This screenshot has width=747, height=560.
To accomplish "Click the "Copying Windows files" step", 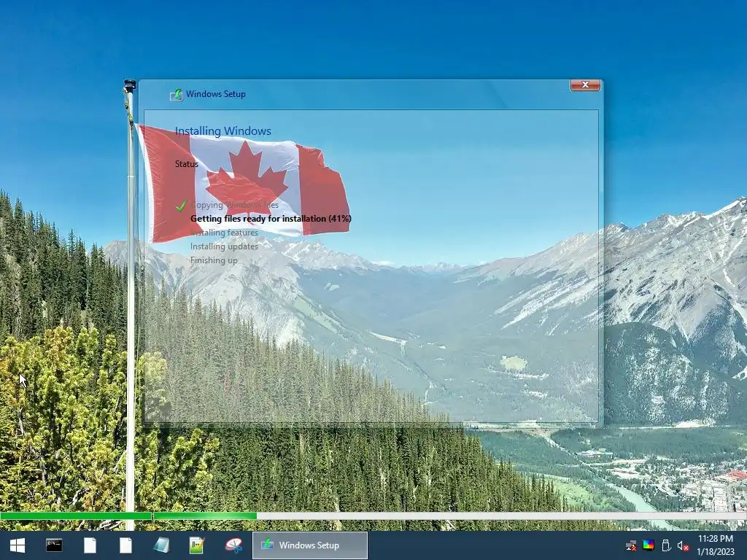I will click(x=234, y=205).
